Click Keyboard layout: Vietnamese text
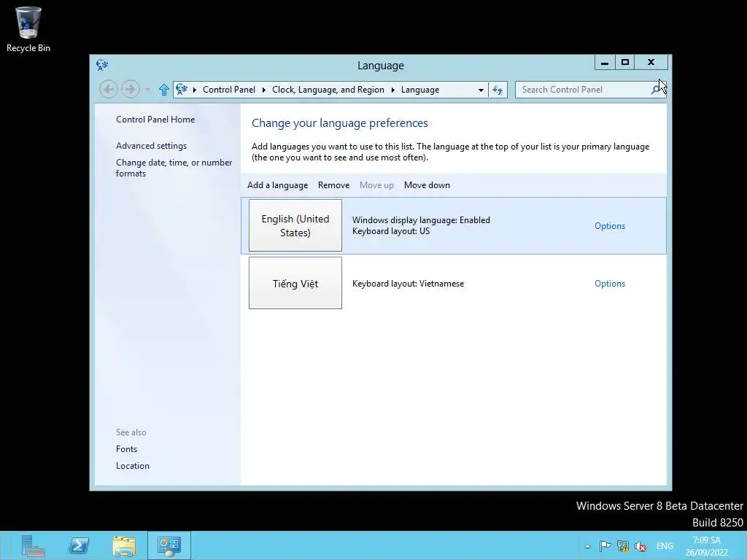Viewport: 747px width, 560px height. click(408, 284)
